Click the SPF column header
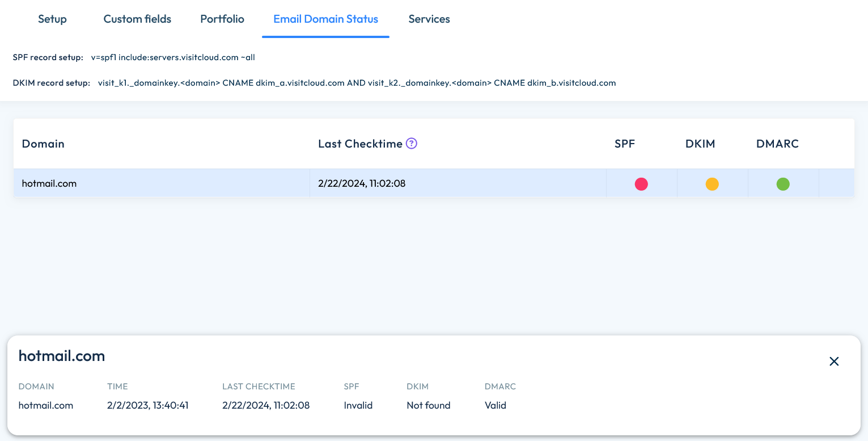868x441 pixels. pyautogui.click(x=625, y=144)
